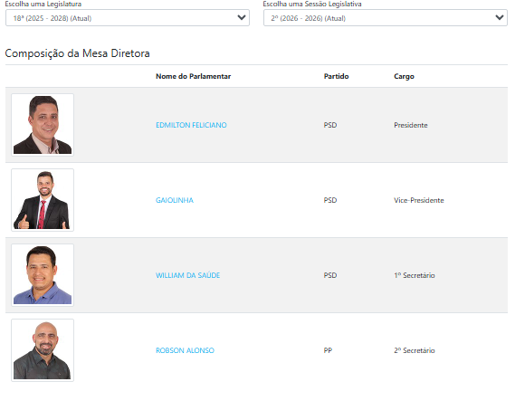This screenshot has height=420, width=515.
Task: Select Robson Alonso's portrait thumbnail
Action: coord(43,350)
